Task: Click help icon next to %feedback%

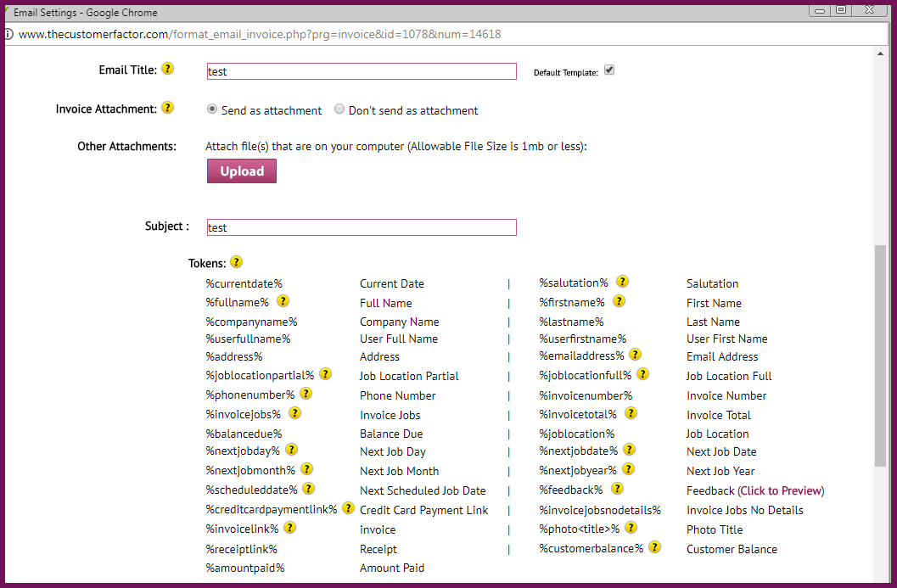Action: click(x=617, y=489)
